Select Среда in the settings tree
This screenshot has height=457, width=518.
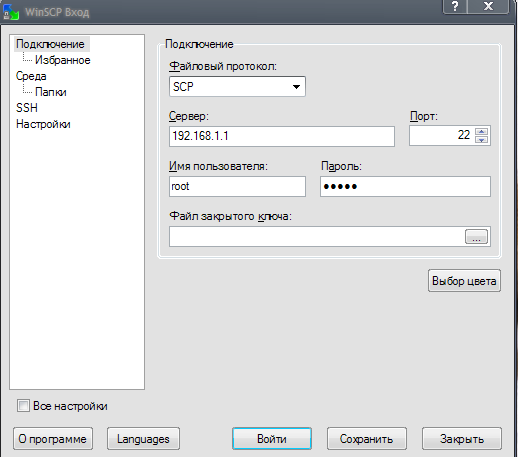[x=31, y=76]
